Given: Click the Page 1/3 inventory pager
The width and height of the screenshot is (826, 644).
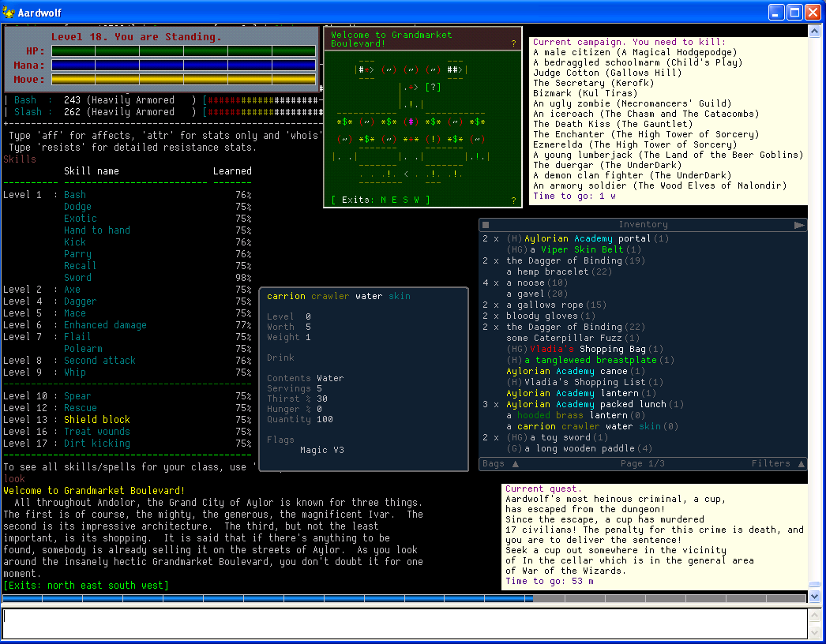Looking at the screenshot, I should click(x=642, y=464).
